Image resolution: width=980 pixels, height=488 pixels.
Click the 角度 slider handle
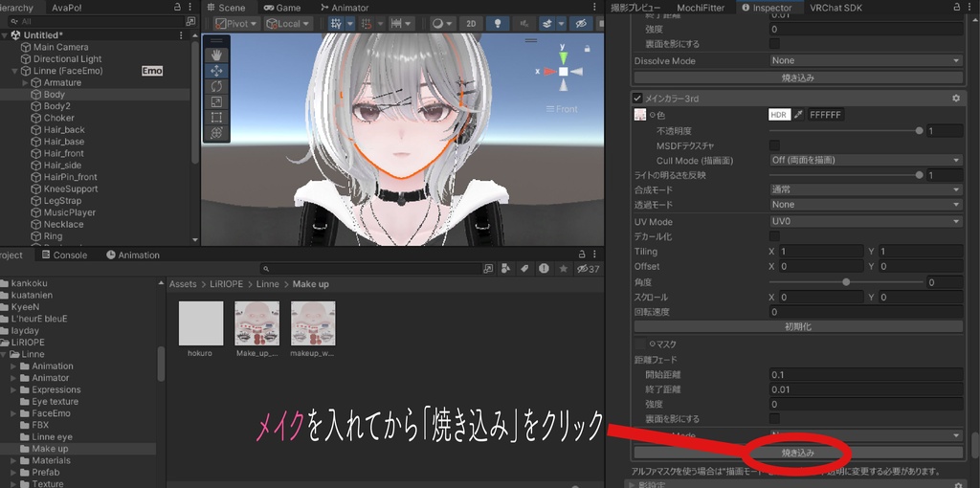846,282
